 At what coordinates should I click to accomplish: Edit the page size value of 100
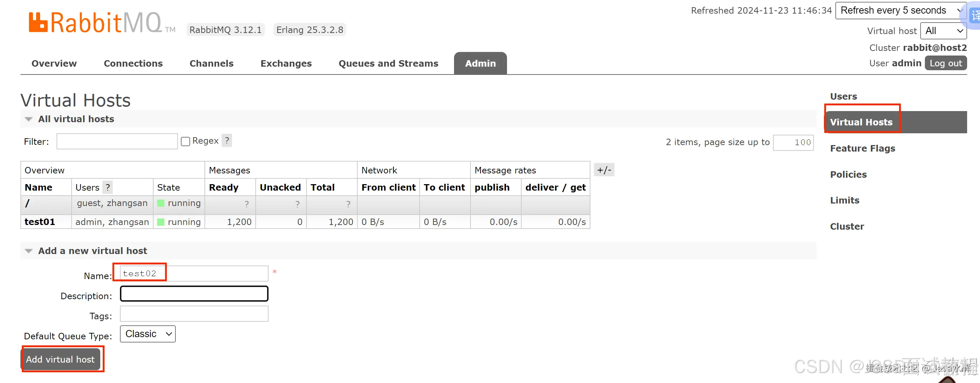(x=793, y=142)
